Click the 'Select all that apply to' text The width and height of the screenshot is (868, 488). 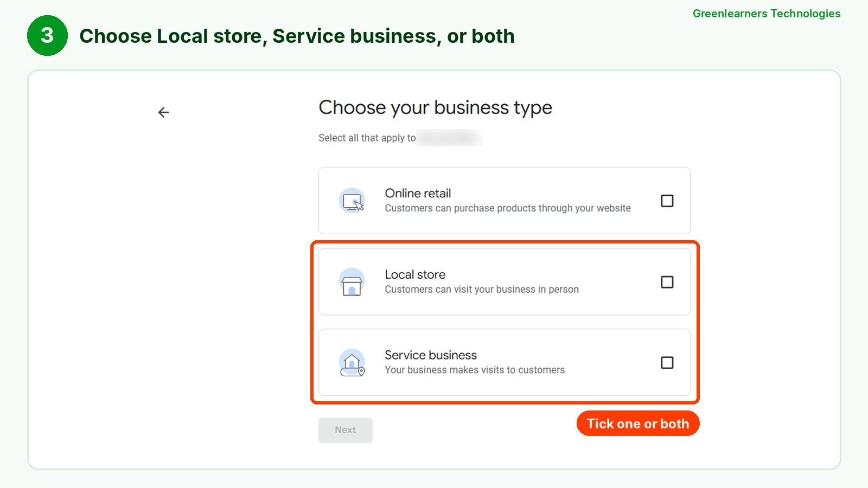pyautogui.click(x=367, y=138)
